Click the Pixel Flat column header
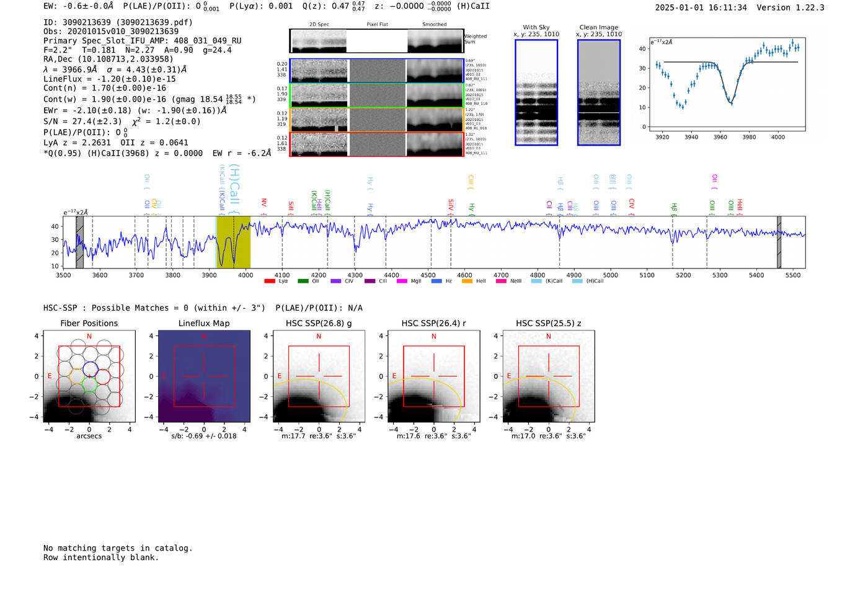The width and height of the screenshot is (868, 591). pyautogui.click(x=377, y=25)
